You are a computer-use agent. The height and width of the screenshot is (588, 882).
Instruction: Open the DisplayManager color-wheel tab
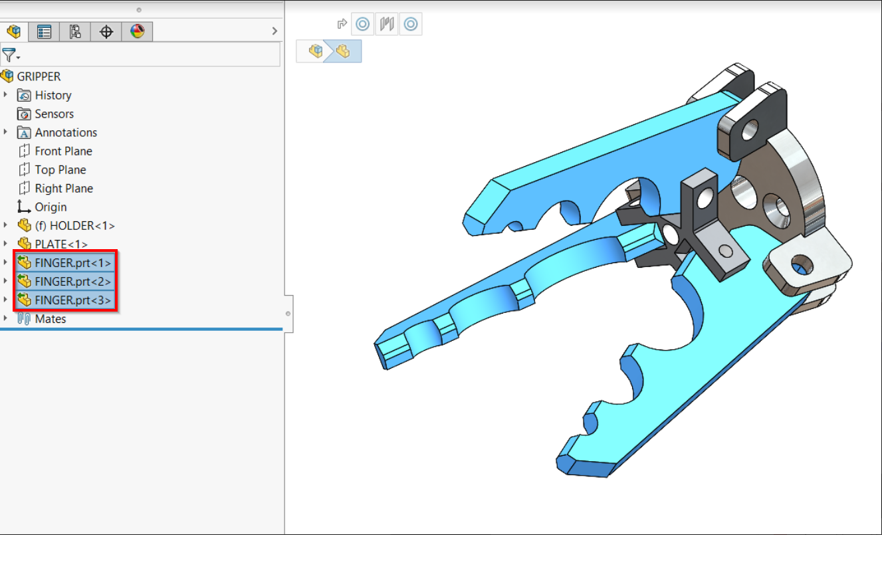tap(137, 31)
